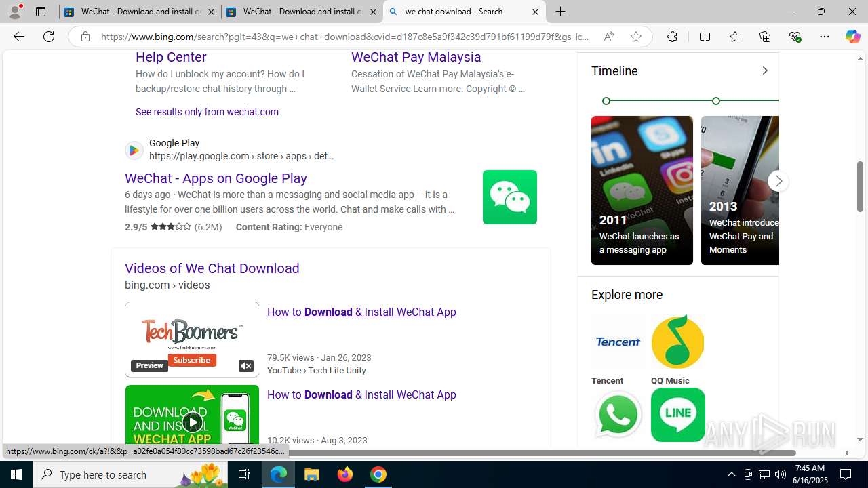Close the second WeChat tab
The height and width of the screenshot is (488, 868).
pyautogui.click(x=373, y=12)
